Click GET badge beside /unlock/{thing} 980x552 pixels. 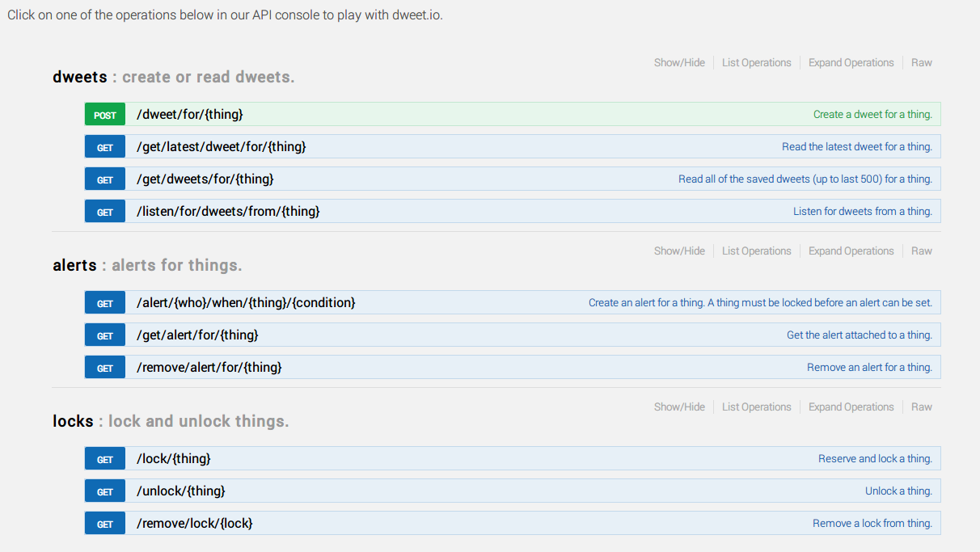point(105,491)
